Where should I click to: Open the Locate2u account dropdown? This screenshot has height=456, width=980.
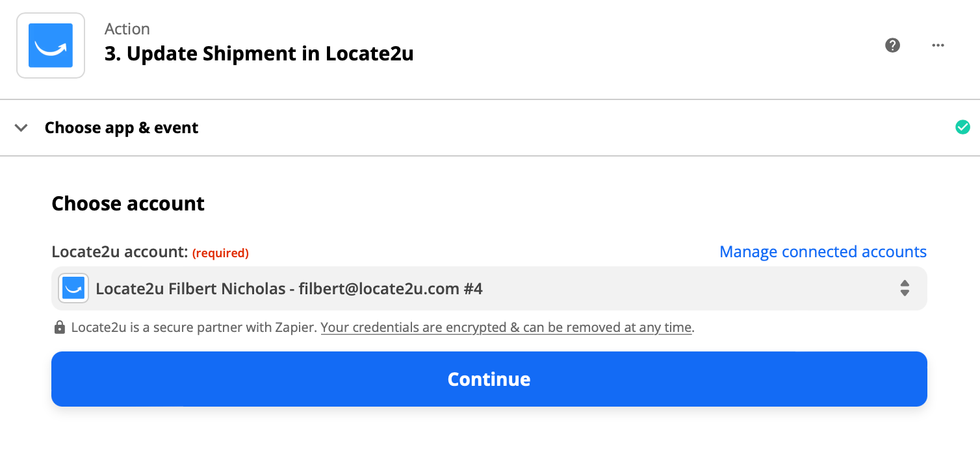(489, 288)
